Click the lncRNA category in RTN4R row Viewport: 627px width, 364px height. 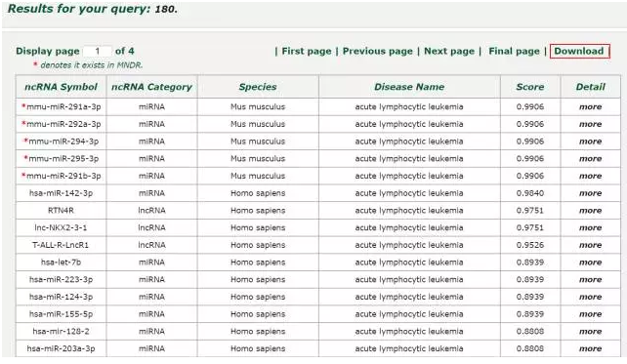152,211
